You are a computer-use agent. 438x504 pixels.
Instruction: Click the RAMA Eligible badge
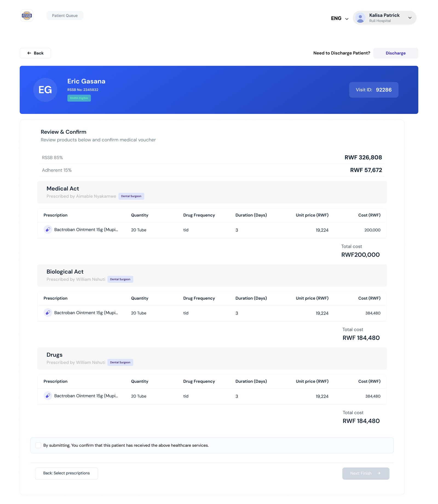79,98
